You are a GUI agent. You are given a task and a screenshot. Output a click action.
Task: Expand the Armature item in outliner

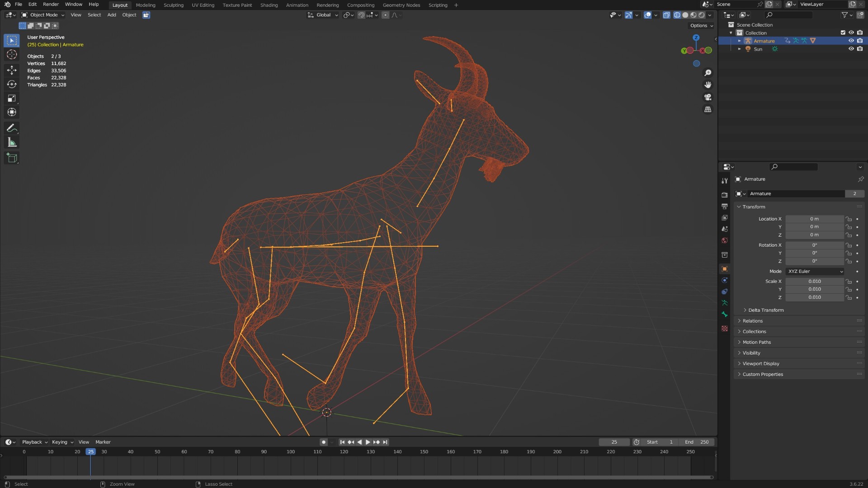tap(740, 41)
